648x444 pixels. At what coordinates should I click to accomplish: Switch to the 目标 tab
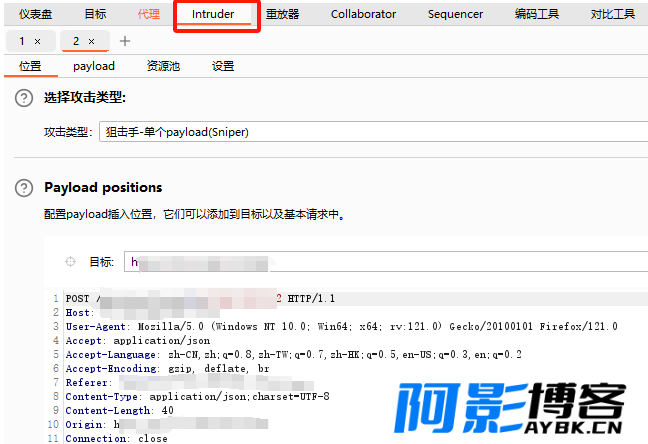click(95, 14)
